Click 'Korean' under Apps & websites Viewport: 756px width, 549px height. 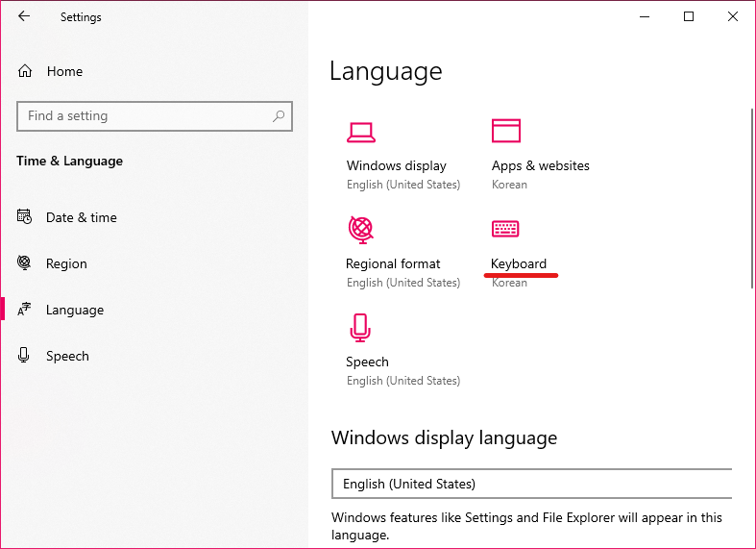click(509, 185)
